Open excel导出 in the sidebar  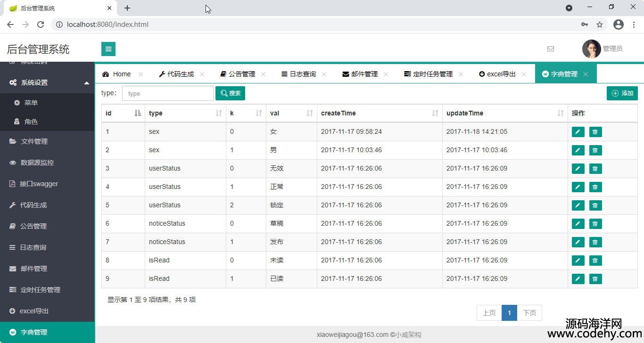[x=47, y=311]
